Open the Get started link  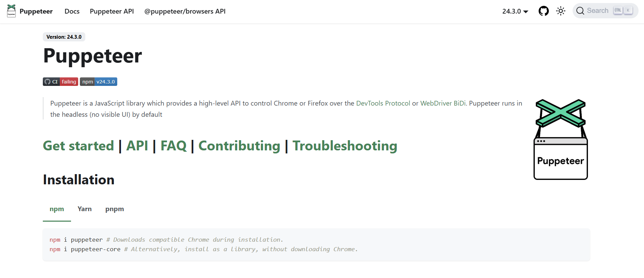click(79, 146)
